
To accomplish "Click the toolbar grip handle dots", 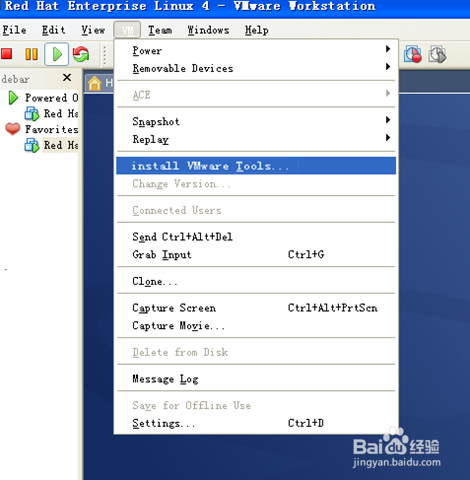I will coord(104,54).
